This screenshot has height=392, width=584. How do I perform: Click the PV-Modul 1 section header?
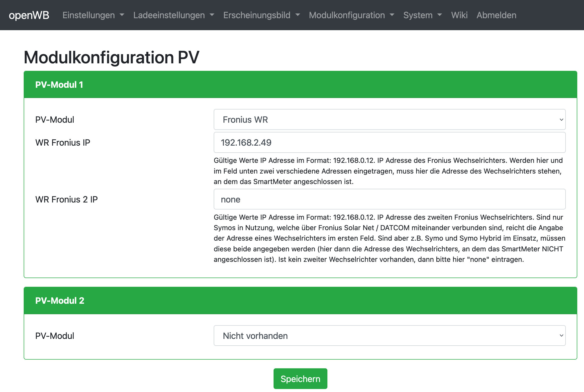click(59, 85)
